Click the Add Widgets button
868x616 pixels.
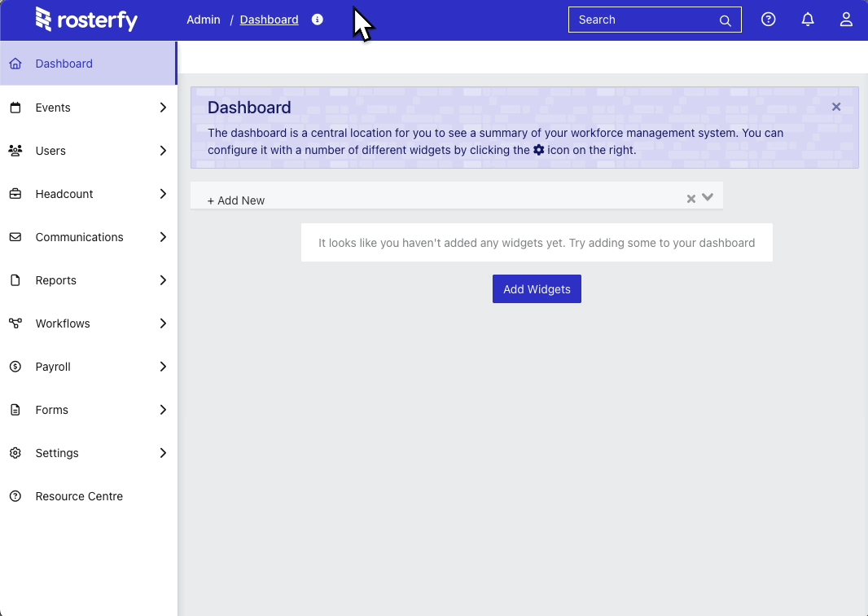[x=537, y=289]
